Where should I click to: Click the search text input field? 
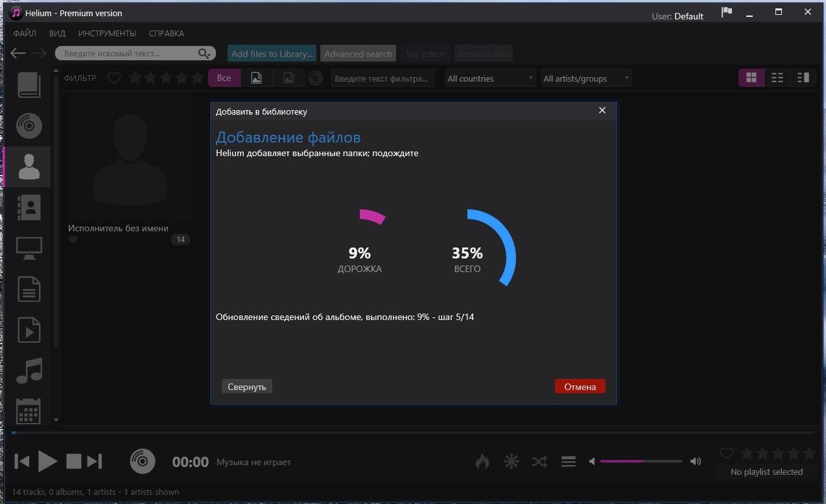[x=126, y=53]
